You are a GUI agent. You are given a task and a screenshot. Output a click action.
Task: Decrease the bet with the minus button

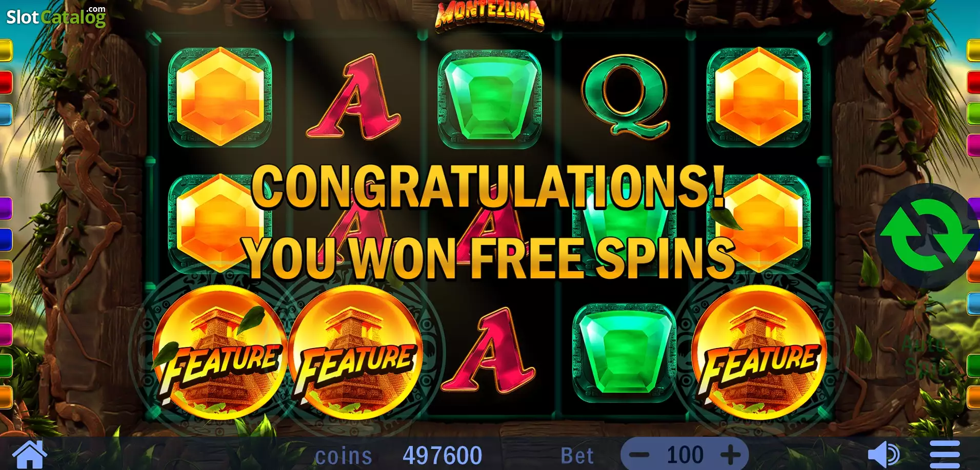(639, 455)
